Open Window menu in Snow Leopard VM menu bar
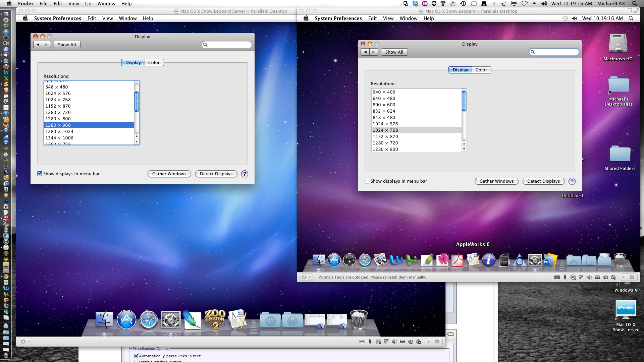 tap(408, 18)
